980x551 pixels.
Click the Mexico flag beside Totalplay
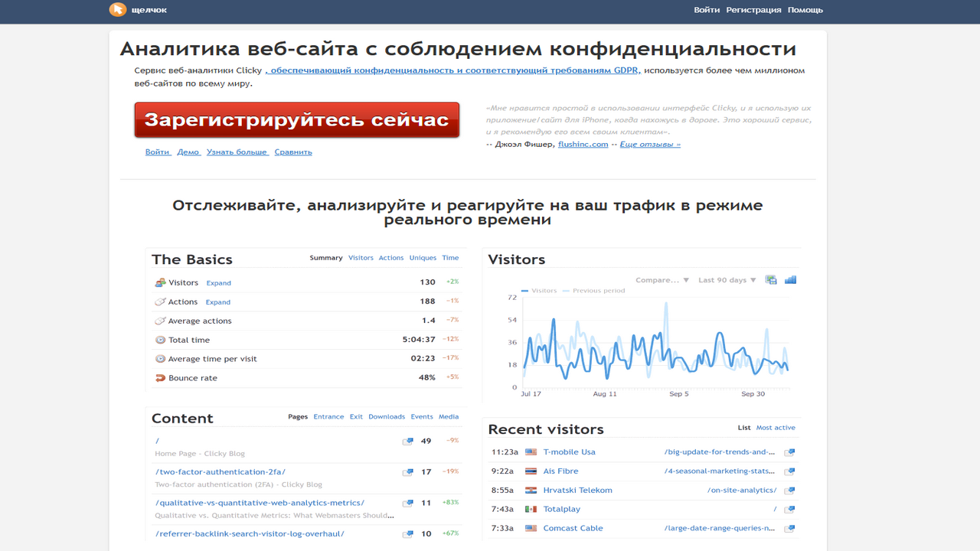coord(531,510)
